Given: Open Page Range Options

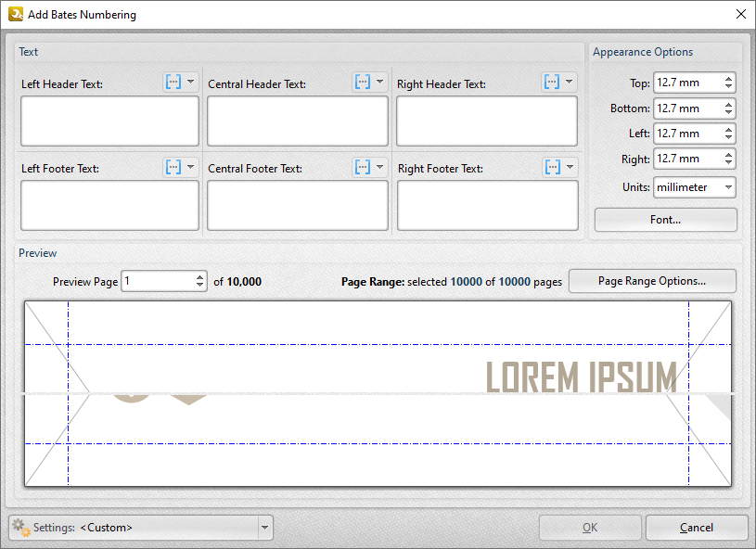Looking at the screenshot, I should tap(652, 281).
